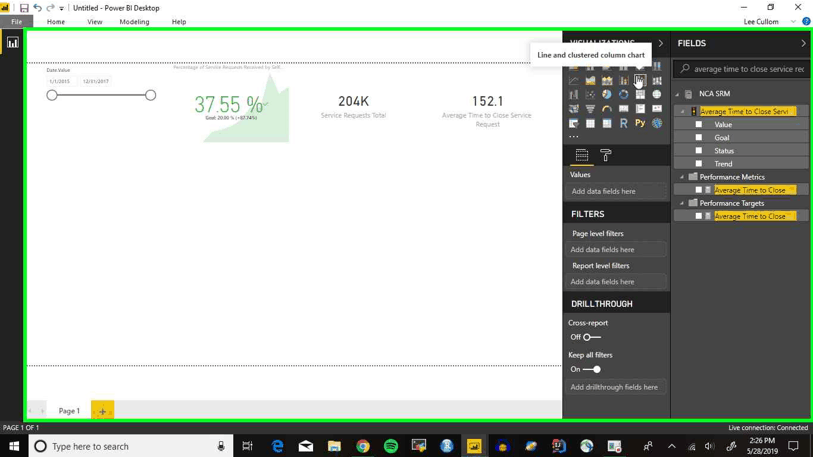Select the 100% stacked column chart visual
813x457 pixels.
click(x=657, y=66)
